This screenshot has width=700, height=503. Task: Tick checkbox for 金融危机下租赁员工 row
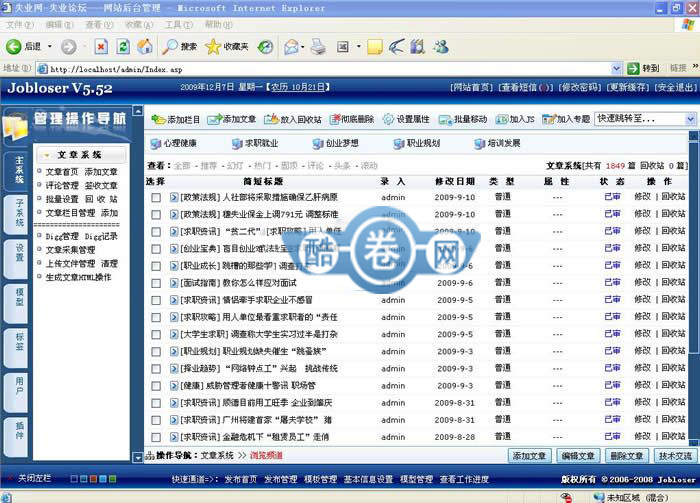[156, 437]
